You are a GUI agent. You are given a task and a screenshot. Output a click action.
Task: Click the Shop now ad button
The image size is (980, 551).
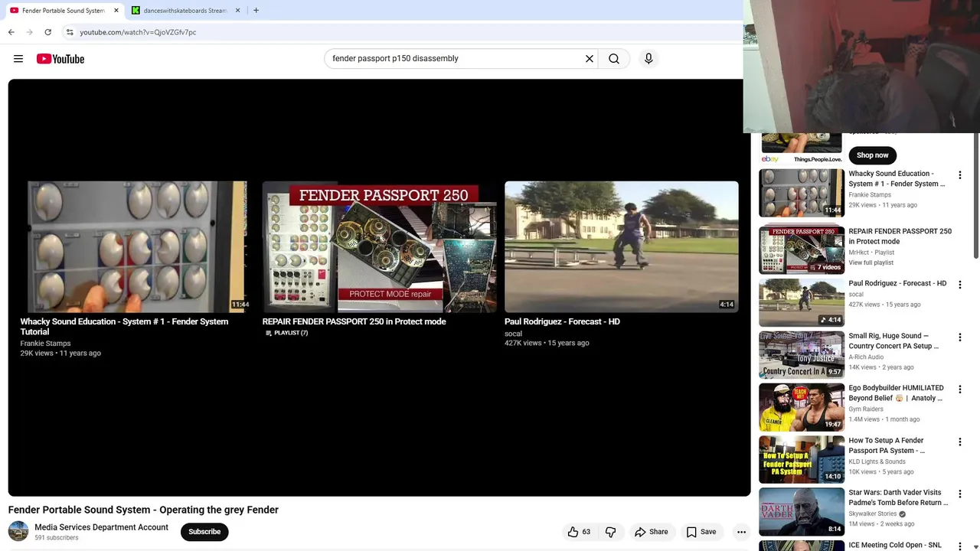pyautogui.click(x=872, y=155)
